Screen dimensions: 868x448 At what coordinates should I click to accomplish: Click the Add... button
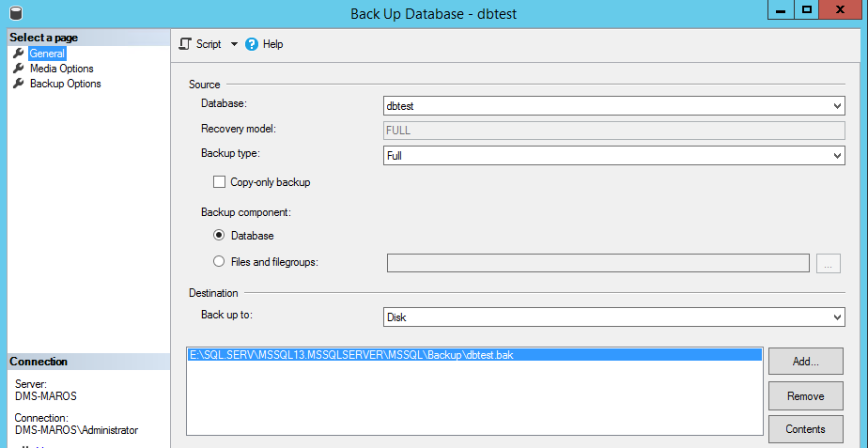coord(805,361)
